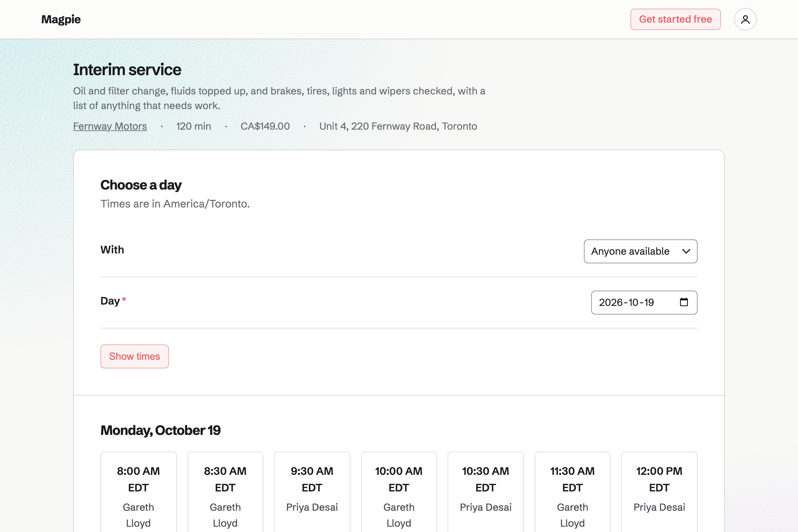798x532 pixels.
Task: Click the '120 min' duration text
Action: tap(194, 126)
